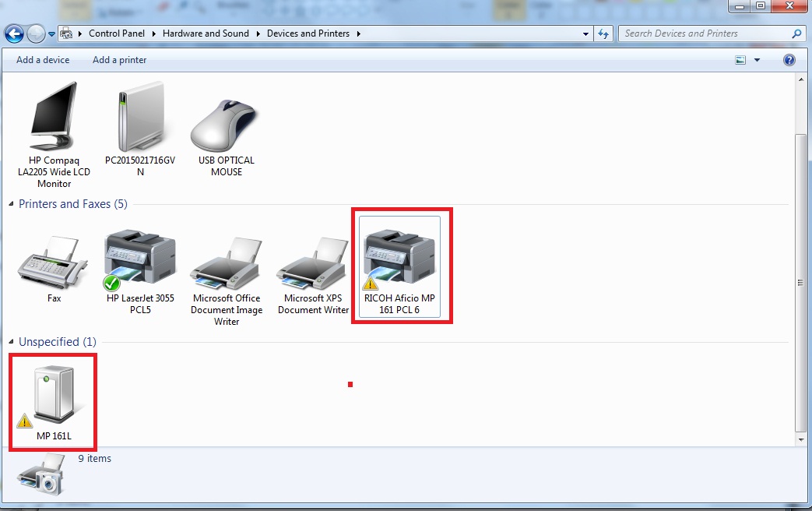Click the Refresh button beside address bar
The height and width of the screenshot is (511, 812).
pyautogui.click(x=603, y=33)
